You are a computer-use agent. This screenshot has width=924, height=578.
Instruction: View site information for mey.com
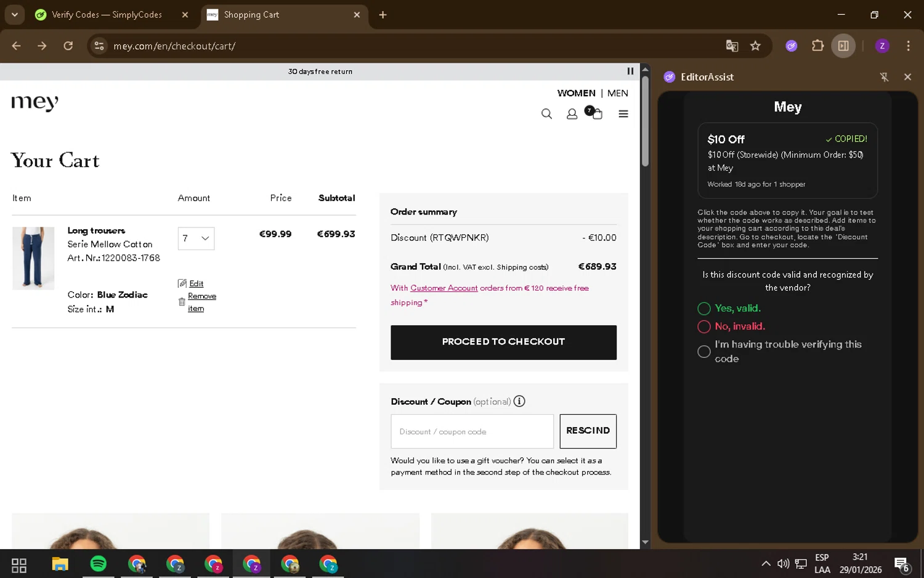pyautogui.click(x=99, y=46)
